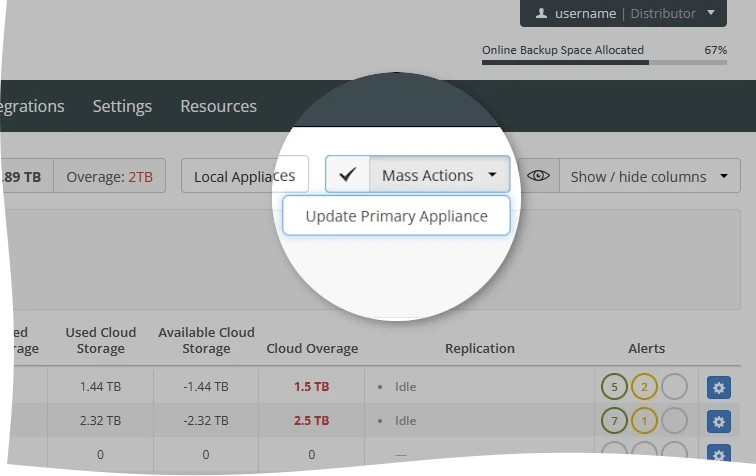Sort by Available Cloud Storage column

point(206,340)
